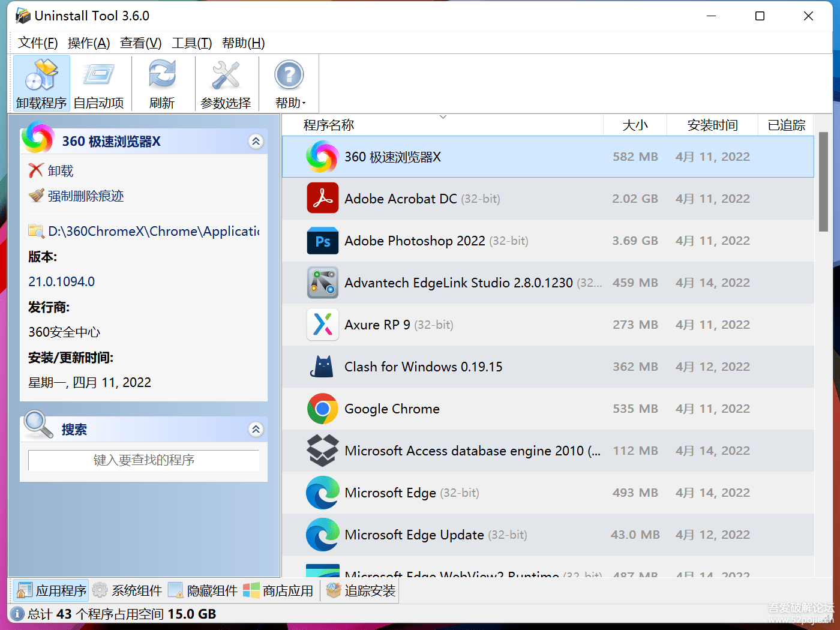Click the 卸载 link in details panel
Image resolution: width=840 pixels, height=630 pixels.
61,171
